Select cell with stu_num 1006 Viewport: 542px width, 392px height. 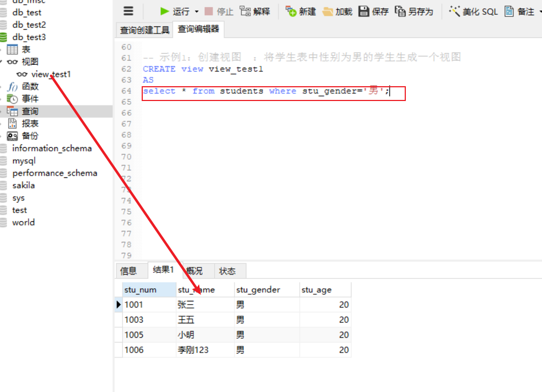149,350
